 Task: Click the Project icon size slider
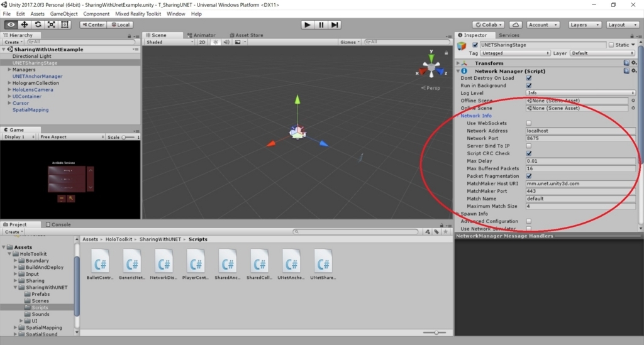435,332
